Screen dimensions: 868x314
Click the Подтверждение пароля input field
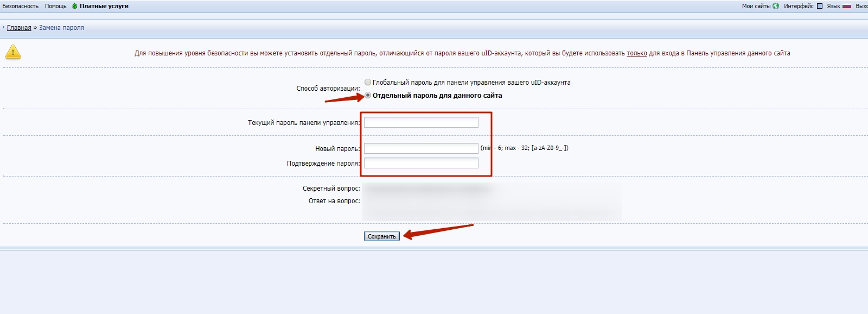(x=421, y=164)
